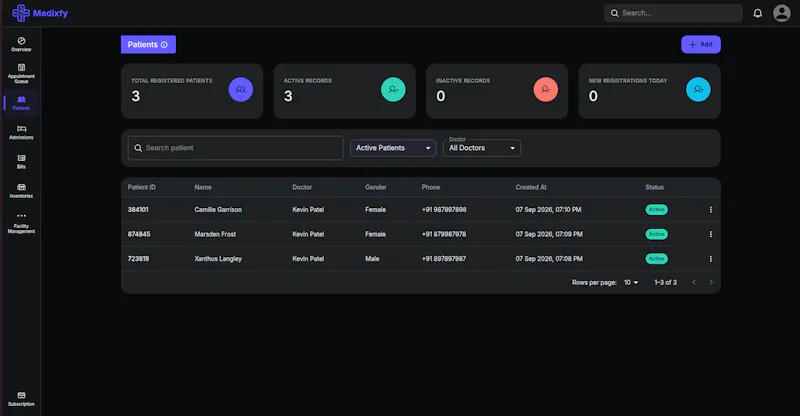Click Active status badge for Xanthus Langley
This screenshot has height=416, width=800.
click(x=656, y=259)
